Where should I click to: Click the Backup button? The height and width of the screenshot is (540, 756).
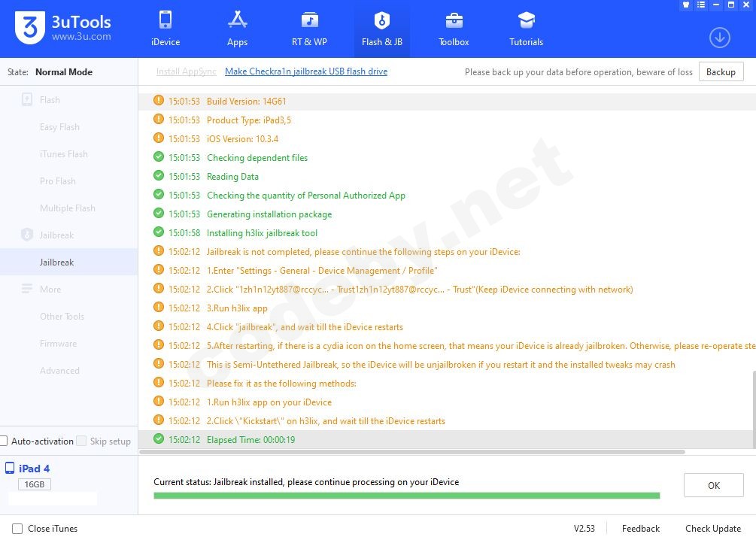721,72
